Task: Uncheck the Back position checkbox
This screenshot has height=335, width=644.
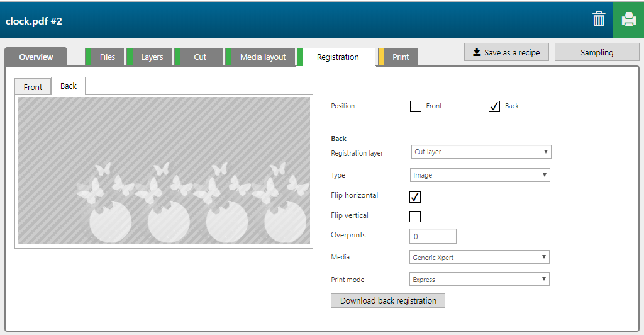Action: pos(494,106)
